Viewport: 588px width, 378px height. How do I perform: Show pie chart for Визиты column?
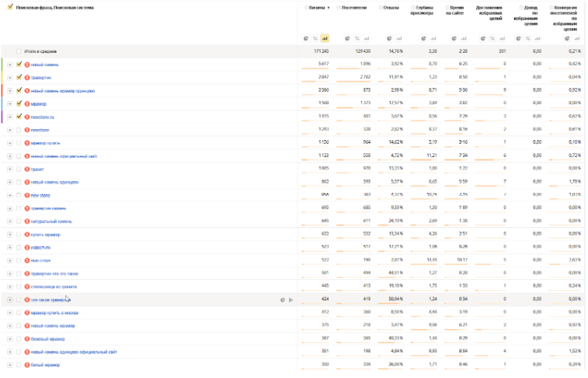pos(306,38)
